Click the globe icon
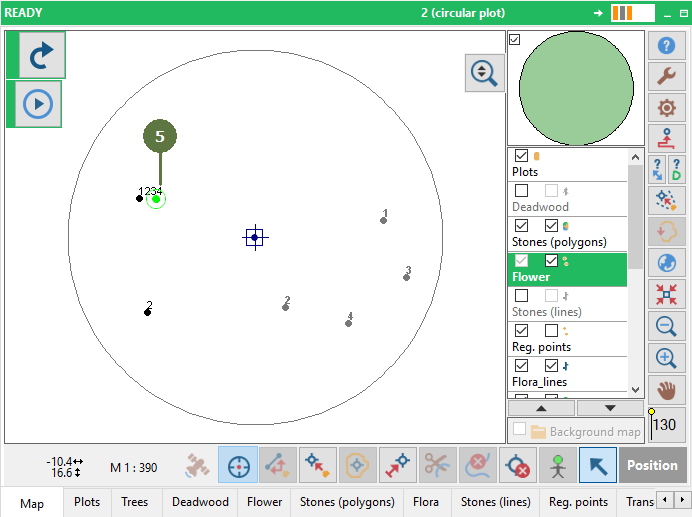 [x=666, y=263]
